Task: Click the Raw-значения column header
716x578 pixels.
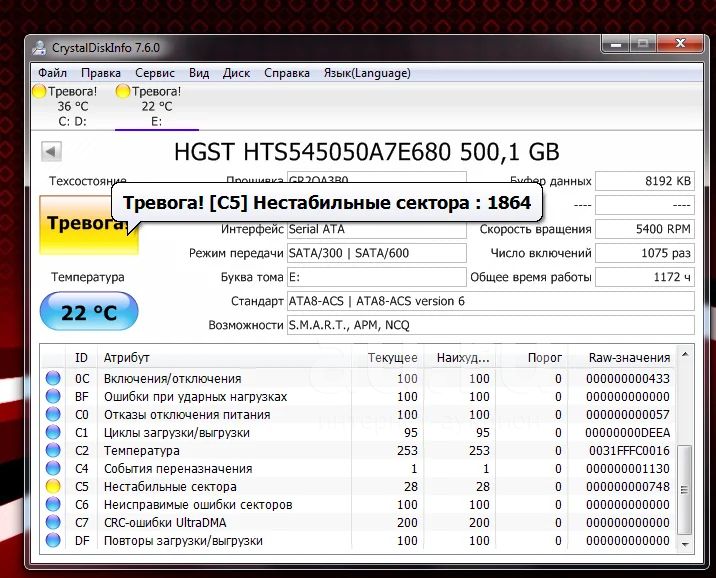Action: (x=622, y=357)
